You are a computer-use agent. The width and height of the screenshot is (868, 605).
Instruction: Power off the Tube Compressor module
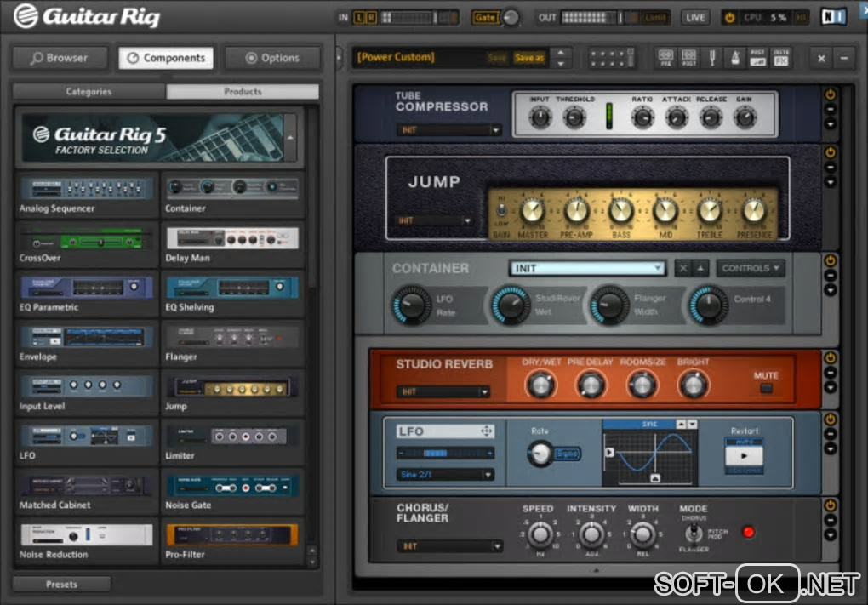click(831, 94)
